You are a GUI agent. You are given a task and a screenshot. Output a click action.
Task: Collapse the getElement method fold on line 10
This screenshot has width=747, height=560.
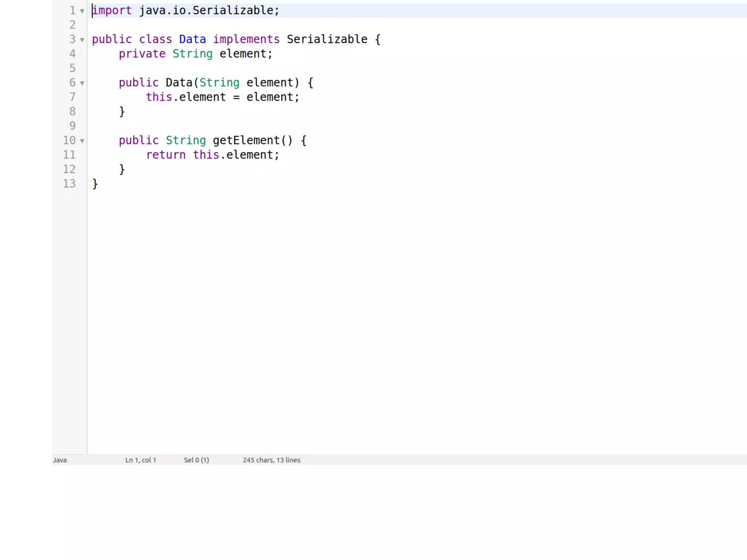(x=82, y=141)
